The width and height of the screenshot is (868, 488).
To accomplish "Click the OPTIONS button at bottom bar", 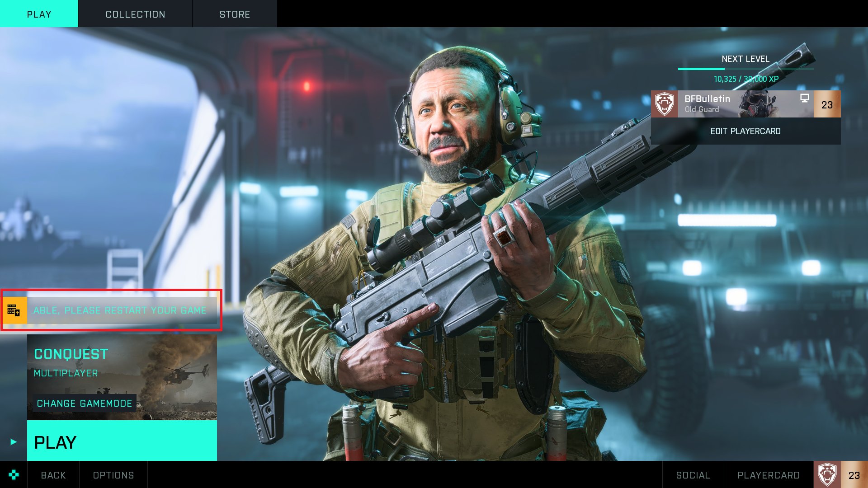I will [113, 474].
